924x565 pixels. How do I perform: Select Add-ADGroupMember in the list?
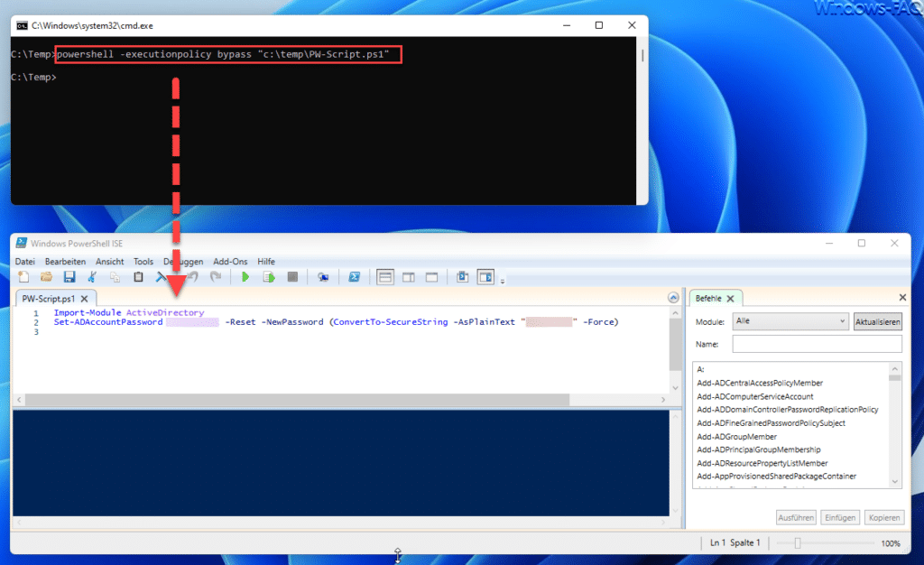(736, 437)
